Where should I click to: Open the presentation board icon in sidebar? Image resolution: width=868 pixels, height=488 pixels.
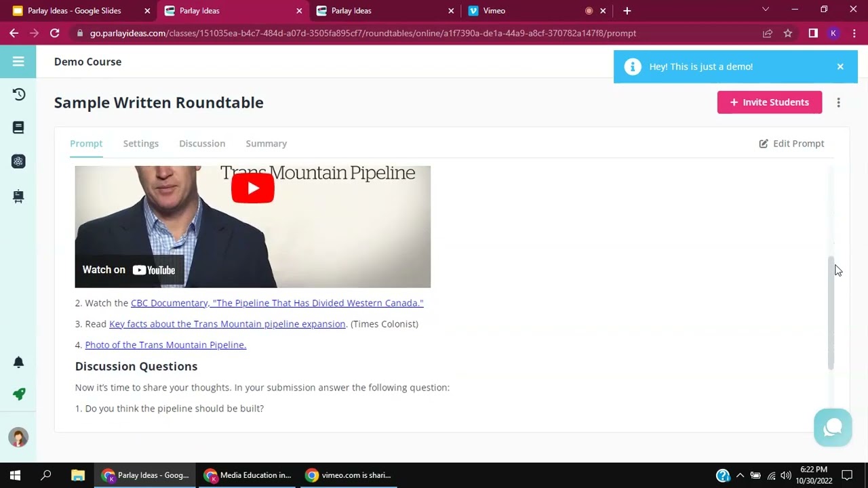(18, 197)
